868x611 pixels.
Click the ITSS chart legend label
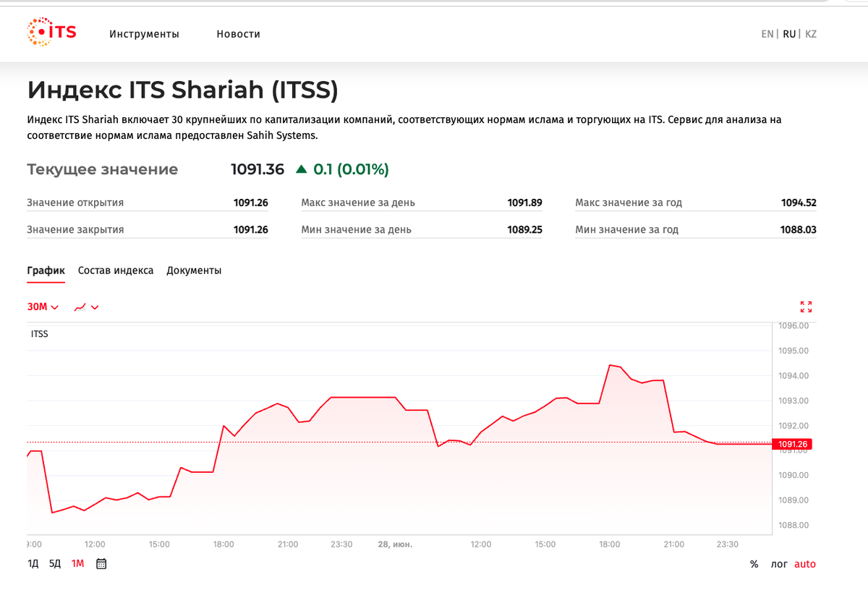click(x=40, y=334)
